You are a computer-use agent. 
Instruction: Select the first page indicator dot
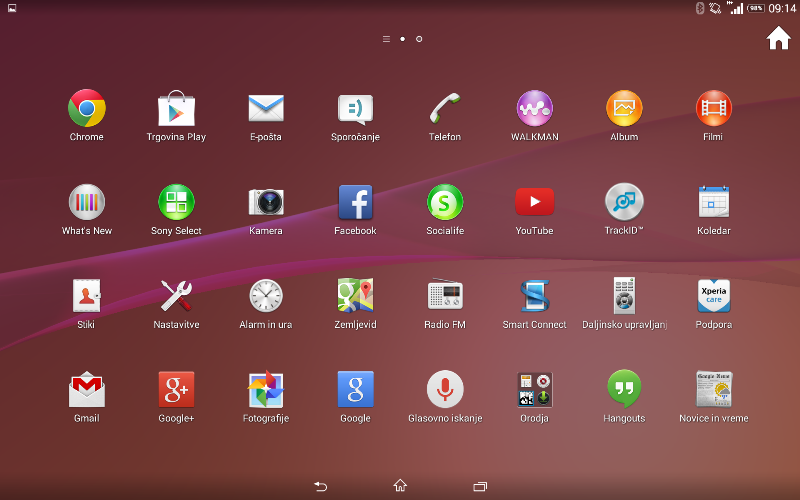coord(403,39)
